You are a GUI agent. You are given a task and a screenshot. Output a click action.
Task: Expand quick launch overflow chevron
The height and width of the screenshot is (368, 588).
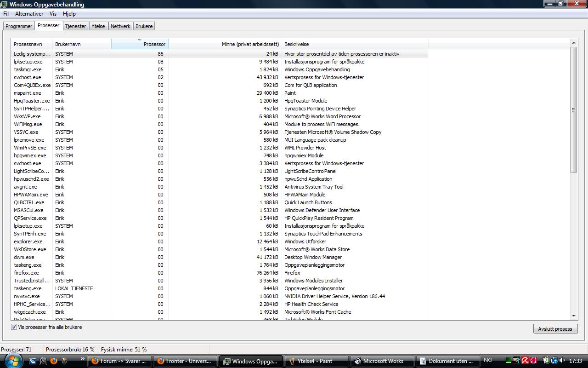[82, 359]
